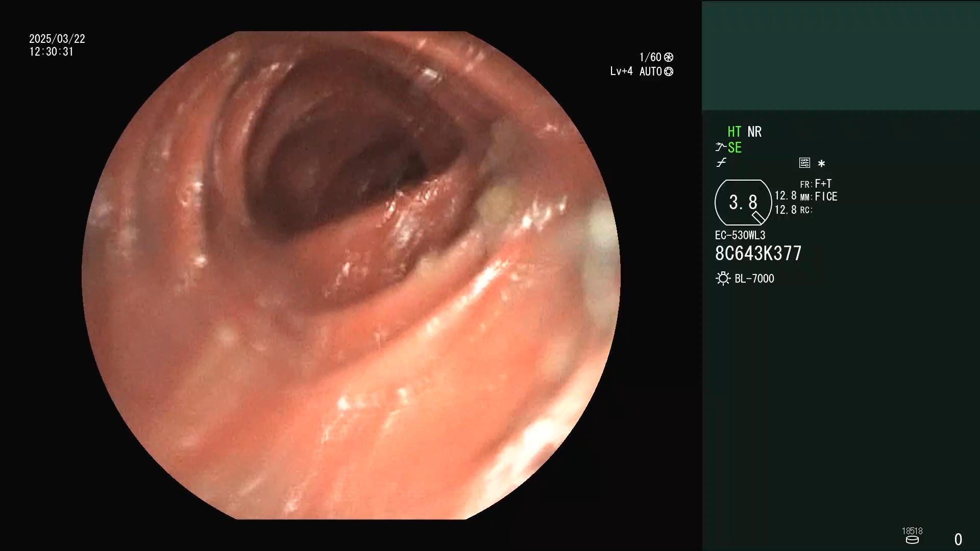Click the remaining storage count 18518
This screenshot has height=551, width=980.
click(x=912, y=531)
